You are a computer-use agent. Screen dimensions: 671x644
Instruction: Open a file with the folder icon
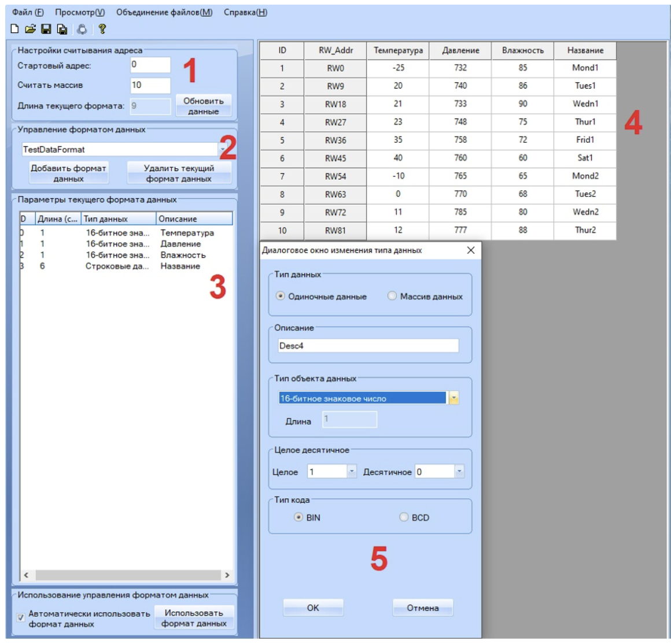point(30,29)
